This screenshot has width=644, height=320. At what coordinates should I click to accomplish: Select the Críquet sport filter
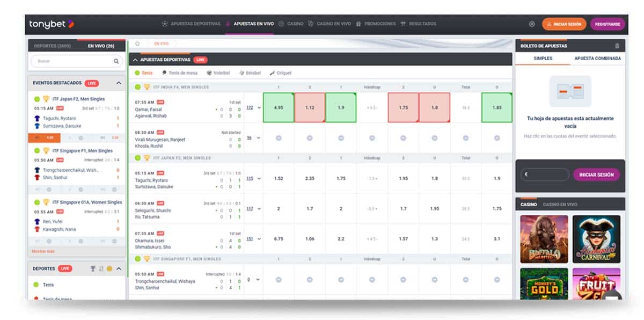(281, 73)
